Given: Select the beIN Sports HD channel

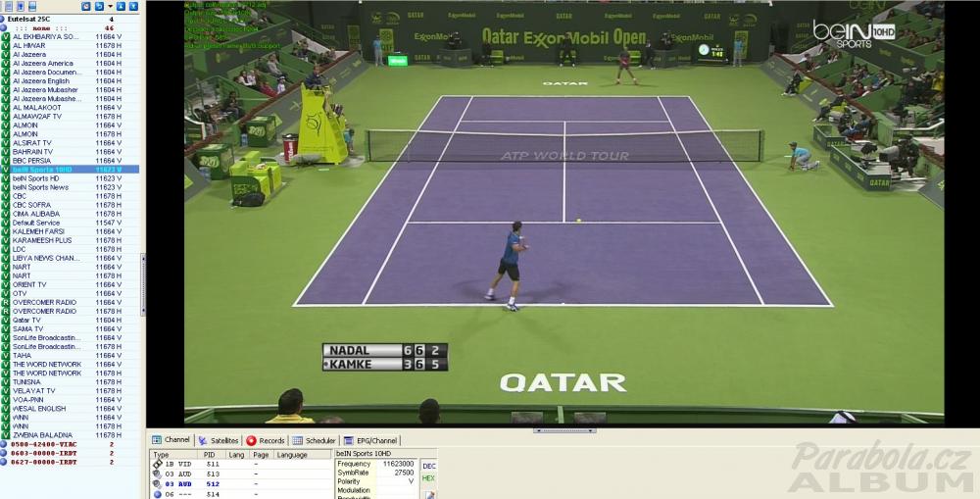Looking at the screenshot, I should coord(70,178).
